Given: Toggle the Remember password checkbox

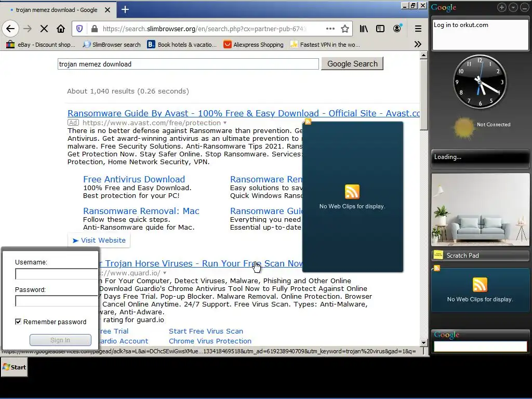Looking at the screenshot, I should pyautogui.click(x=18, y=322).
